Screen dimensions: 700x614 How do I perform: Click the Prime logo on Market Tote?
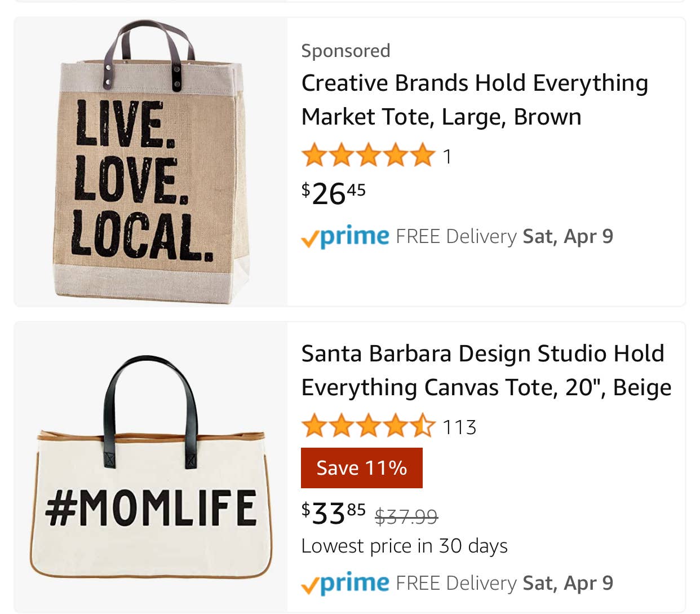(x=354, y=236)
